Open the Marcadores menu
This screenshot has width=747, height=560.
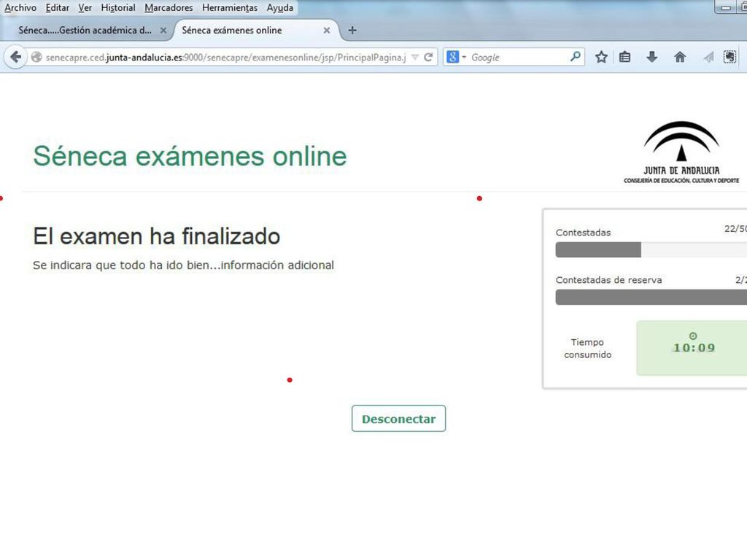coord(169,7)
